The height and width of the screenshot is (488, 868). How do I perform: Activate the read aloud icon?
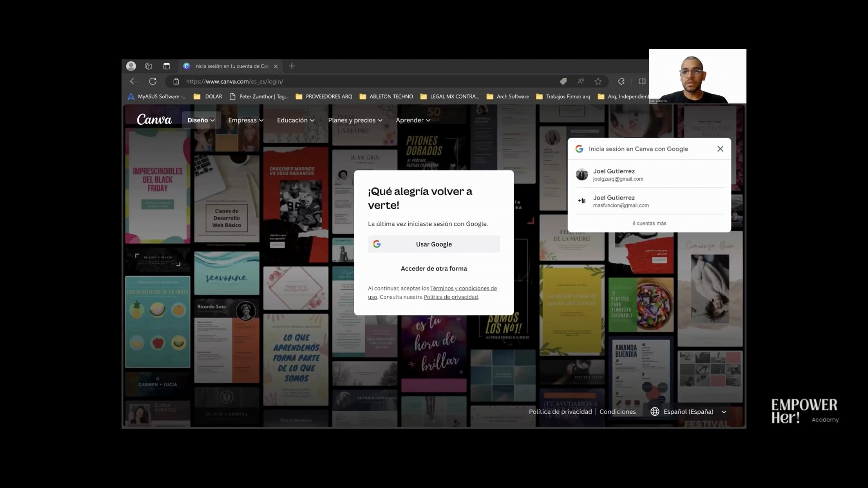pos(581,81)
